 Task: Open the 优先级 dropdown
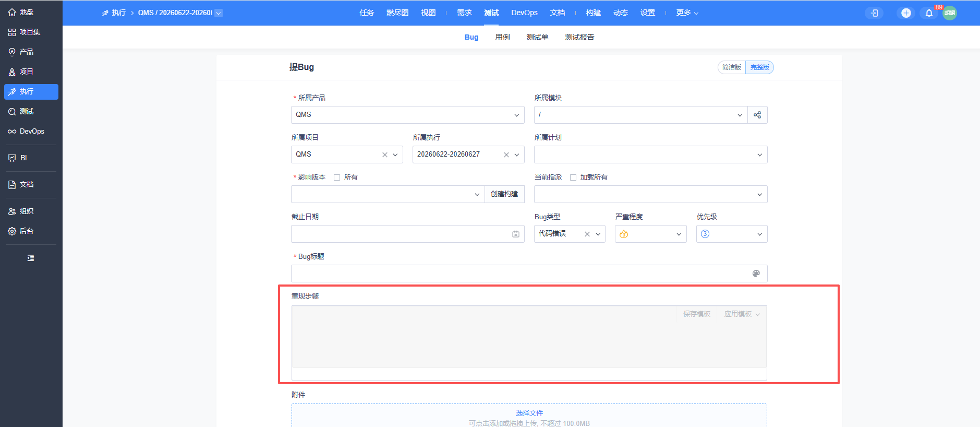[x=732, y=234]
